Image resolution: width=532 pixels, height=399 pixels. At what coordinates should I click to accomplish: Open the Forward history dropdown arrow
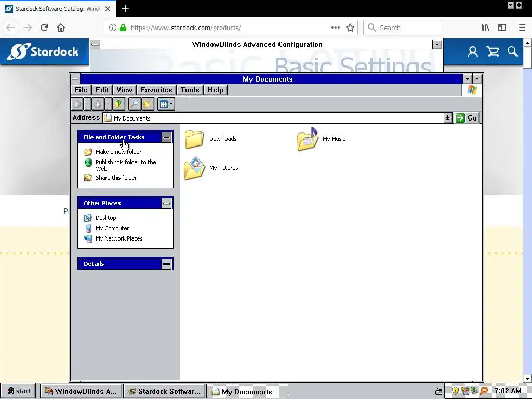[108, 104]
